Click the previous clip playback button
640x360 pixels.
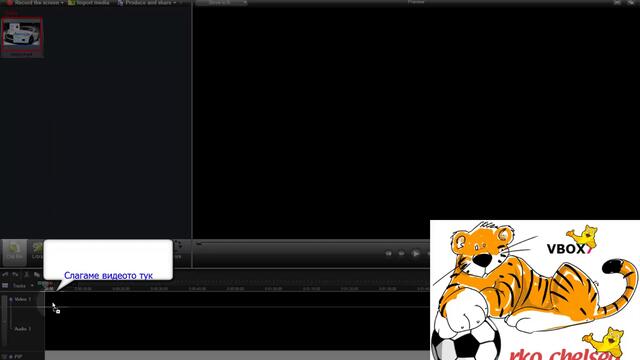pos(388,253)
